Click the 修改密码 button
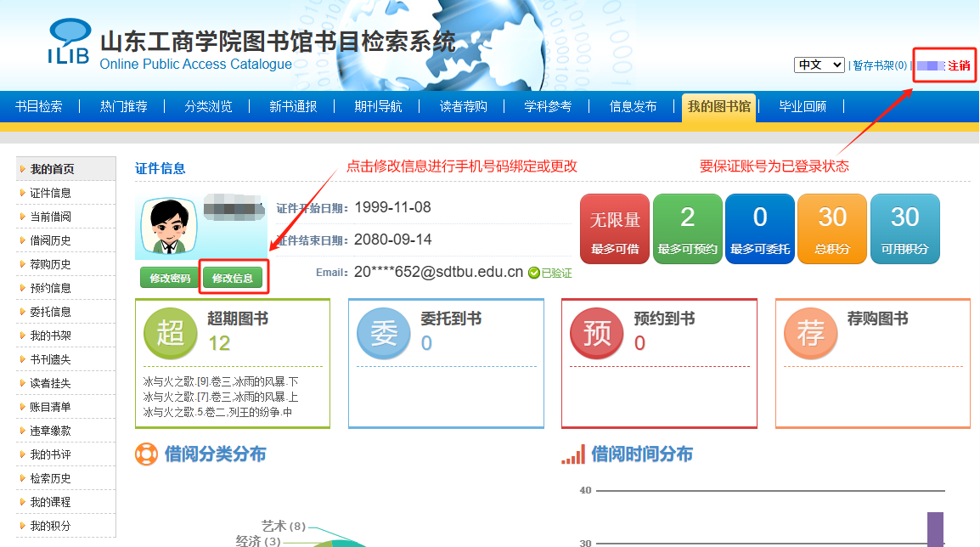 pyautogui.click(x=169, y=279)
